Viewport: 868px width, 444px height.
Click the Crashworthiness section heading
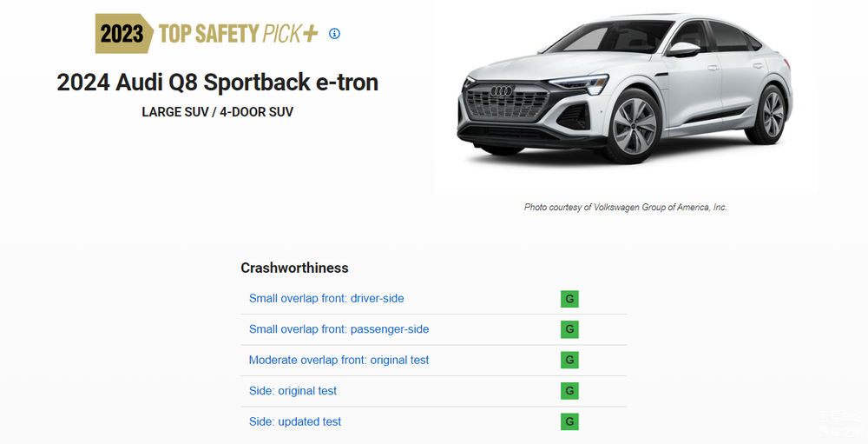tap(294, 268)
